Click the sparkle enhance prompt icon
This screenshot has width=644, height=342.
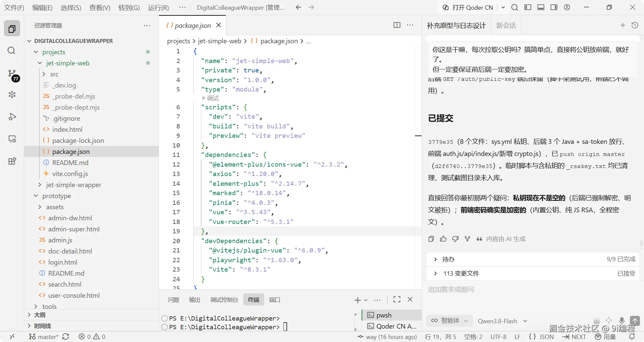coord(609,321)
